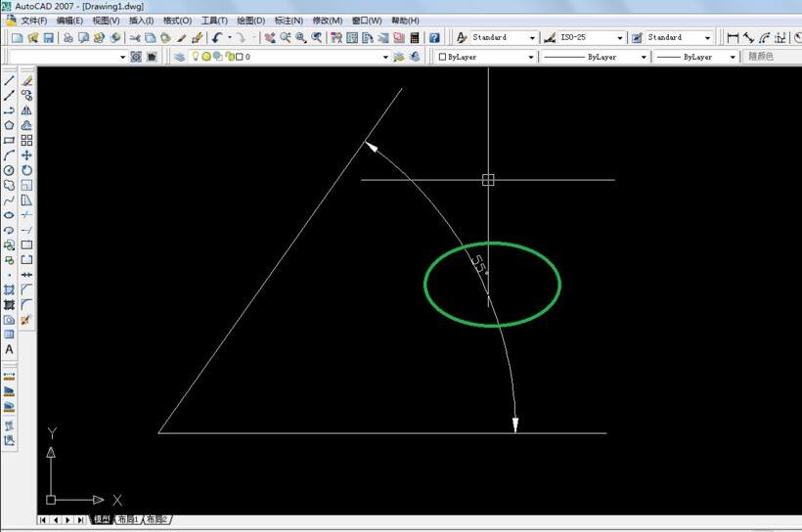Open the 修改(M) menu
The image size is (802, 532).
tap(328, 21)
